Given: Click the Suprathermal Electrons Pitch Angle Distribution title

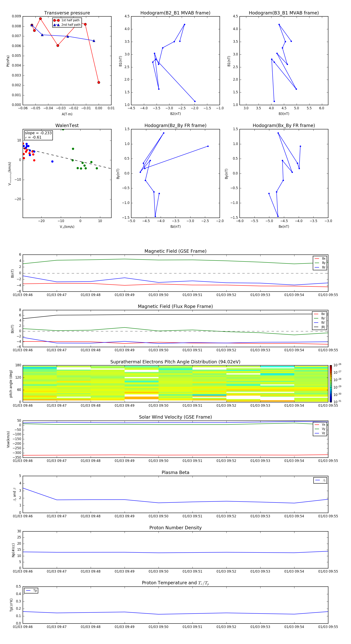Looking at the screenshot, I should (x=175, y=362).
